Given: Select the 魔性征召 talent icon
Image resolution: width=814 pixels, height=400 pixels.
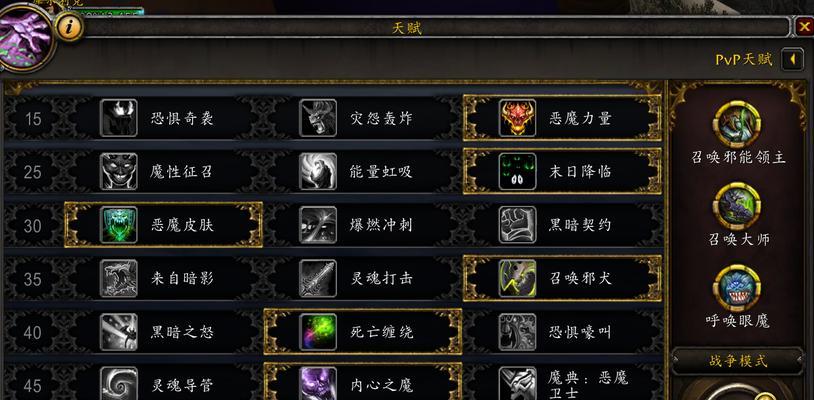Looking at the screenshot, I should (119, 172).
